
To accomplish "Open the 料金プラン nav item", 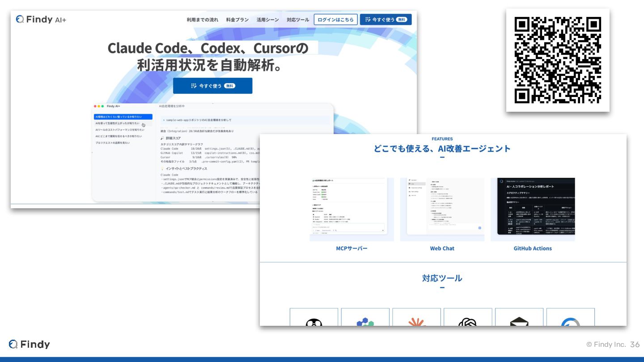I will pyautogui.click(x=237, y=20).
